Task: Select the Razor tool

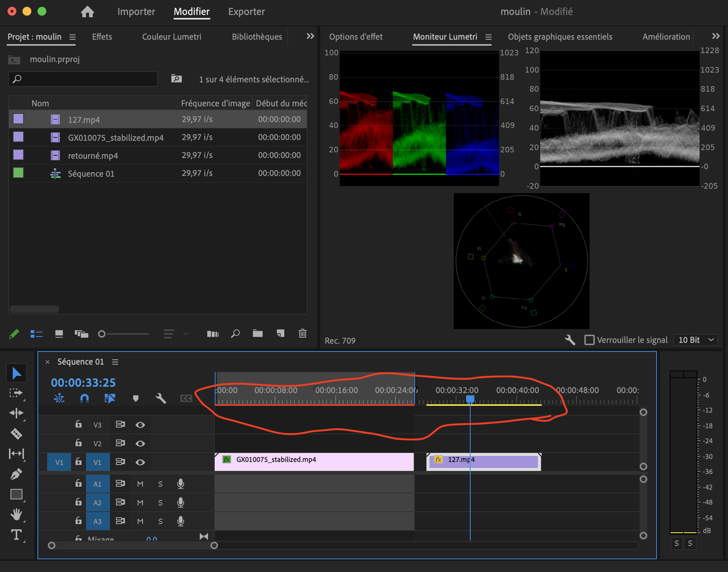Action: 16,433
